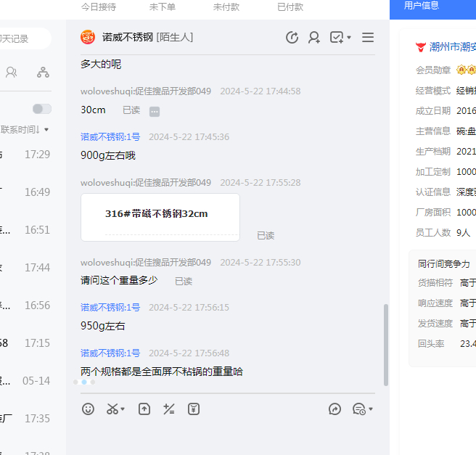Click the scissors screenshot icon
Screen dimensions: 476x455
tap(112, 409)
